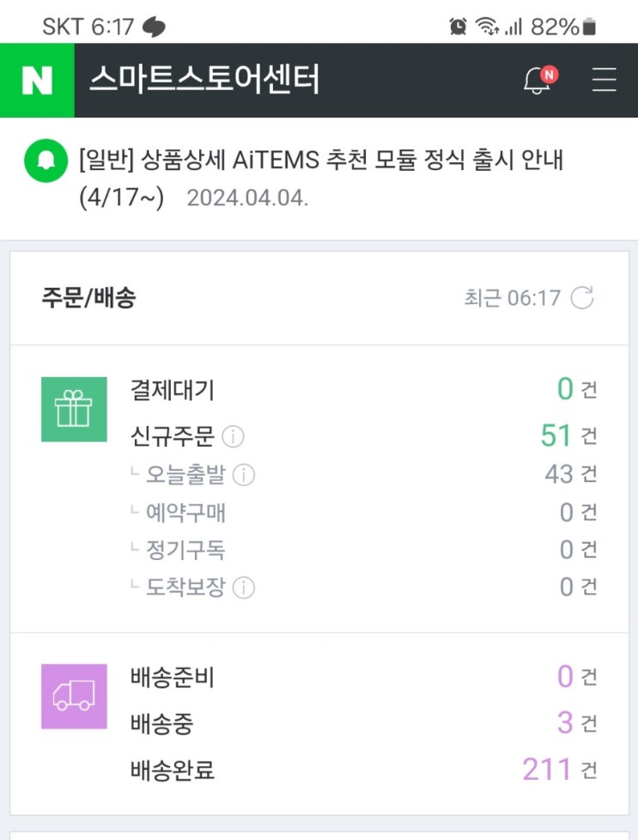Open the AiTEMS module notice link
The image size is (638, 840).
(322, 160)
